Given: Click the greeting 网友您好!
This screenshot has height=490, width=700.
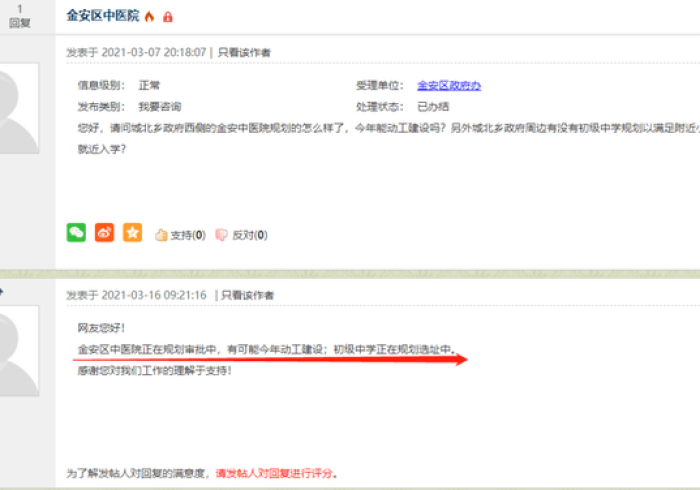Looking at the screenshot, I should (x=101, y=328).
